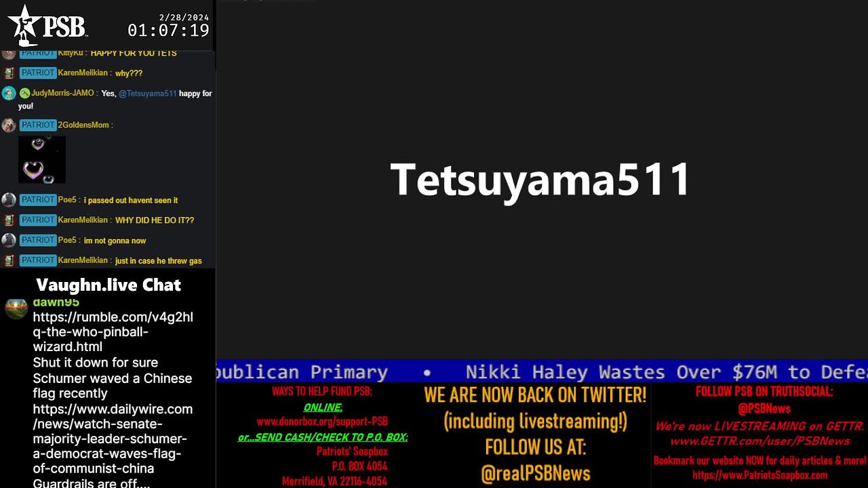Click the 'Tetsuyama511' title text

540,180
